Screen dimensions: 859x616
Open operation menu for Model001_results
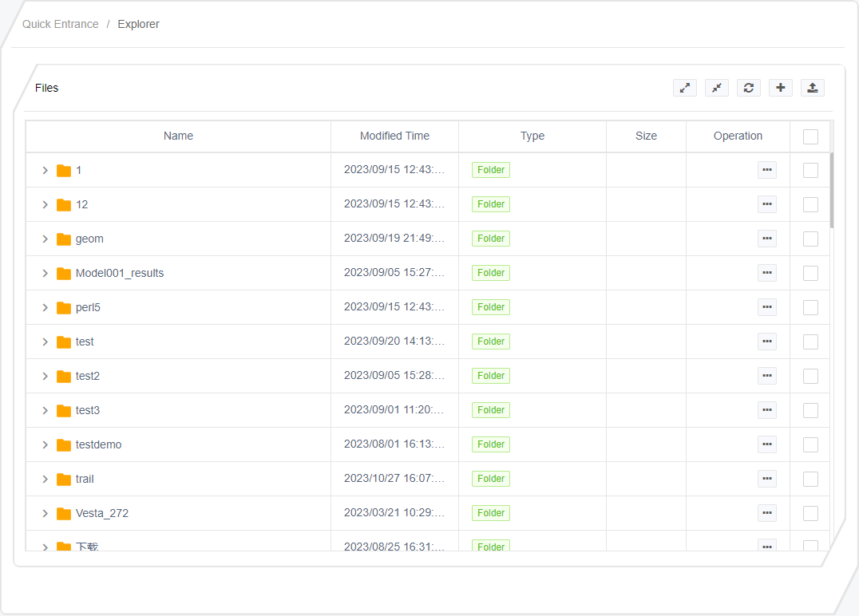tap(767, 273)
